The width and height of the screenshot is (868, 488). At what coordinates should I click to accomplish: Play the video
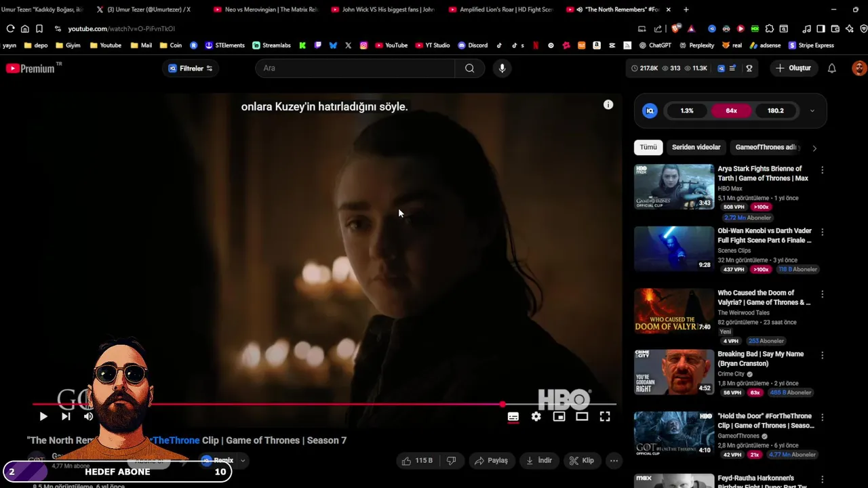[43, 416]
